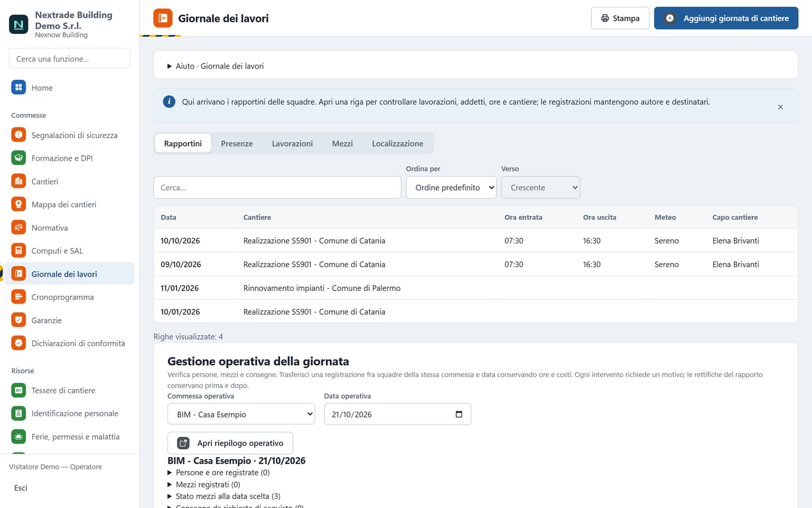Click Esci to log out
This screenshot has width=812, height=508.
tap(21, 488)
